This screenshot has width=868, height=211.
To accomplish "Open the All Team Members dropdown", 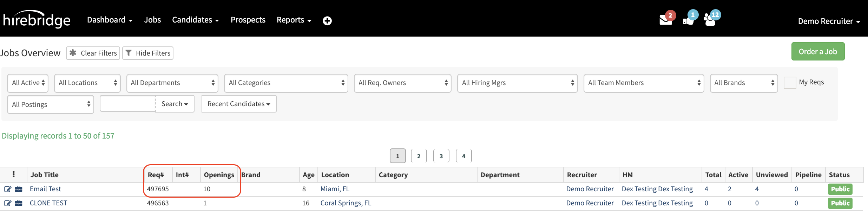I will pyautogui.click(x=644, y=83).
